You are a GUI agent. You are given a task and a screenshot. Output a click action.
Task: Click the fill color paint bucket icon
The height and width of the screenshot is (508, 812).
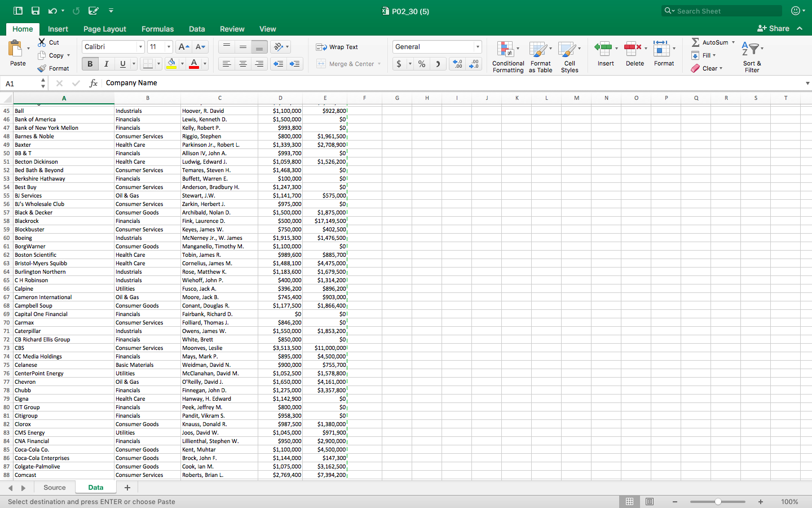(x=172, y=64)
